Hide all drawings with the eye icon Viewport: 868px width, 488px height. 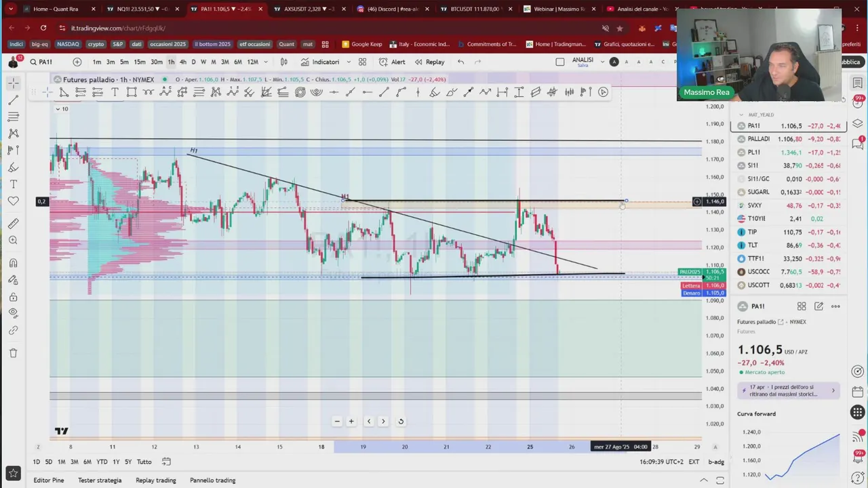point(13,313)
